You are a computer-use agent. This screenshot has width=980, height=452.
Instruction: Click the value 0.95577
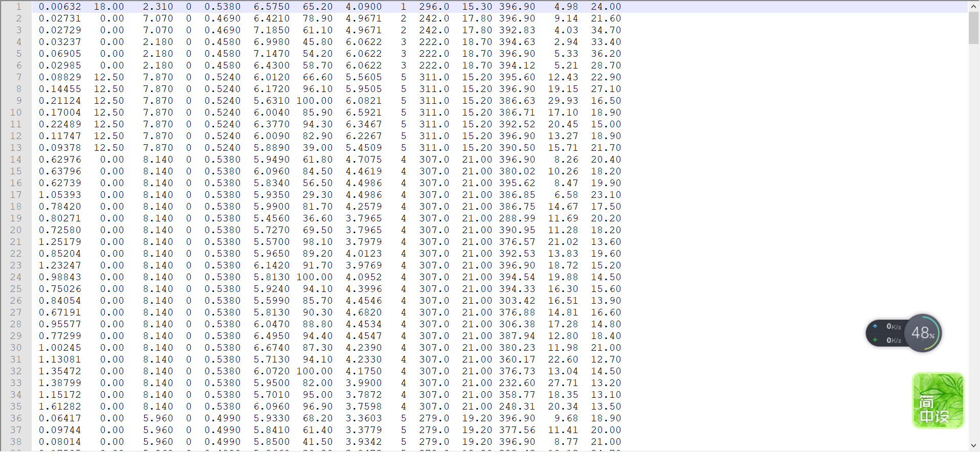(60, 324)
